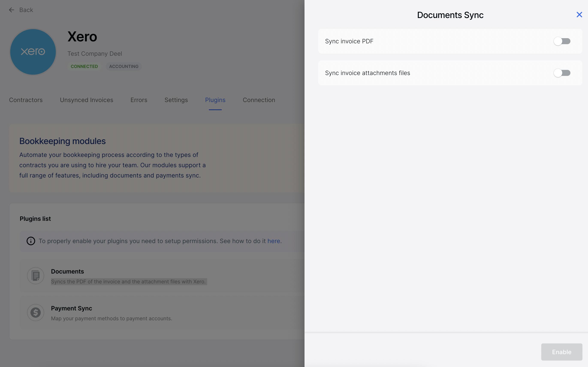
Task: Click the Payment Sync dollar icon
Action: pyautogui.click(x=36, y=313)
